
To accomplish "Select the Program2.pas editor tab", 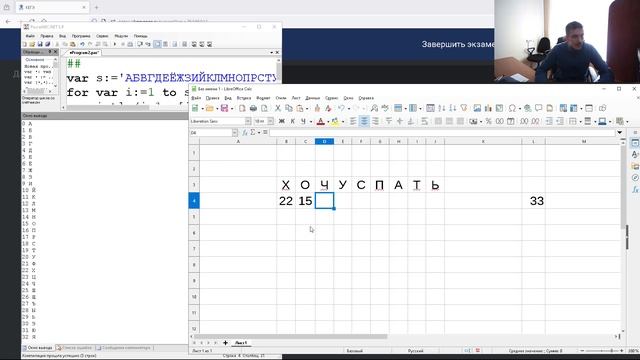I will [84, 53].
